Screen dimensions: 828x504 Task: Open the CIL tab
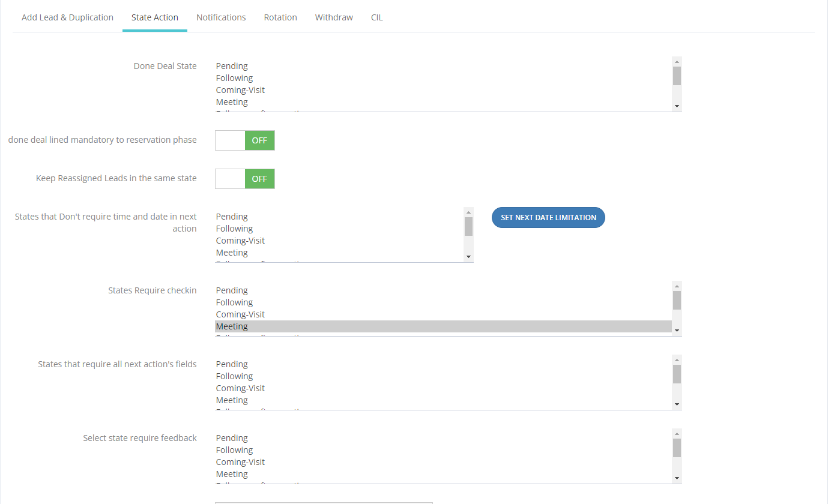coord(376,17)
